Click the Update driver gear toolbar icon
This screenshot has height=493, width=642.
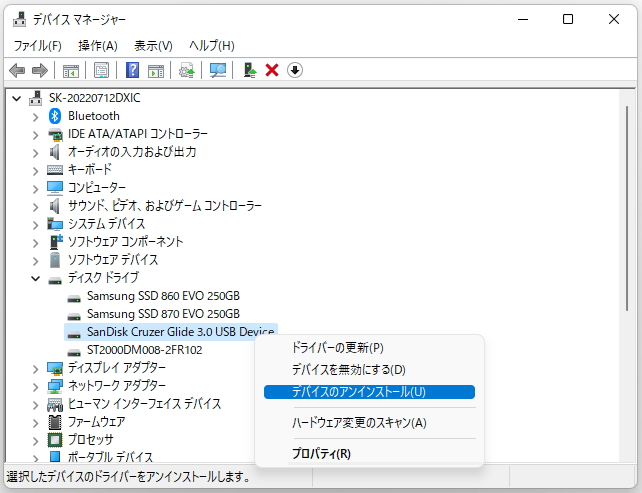[x=187, y=70]
